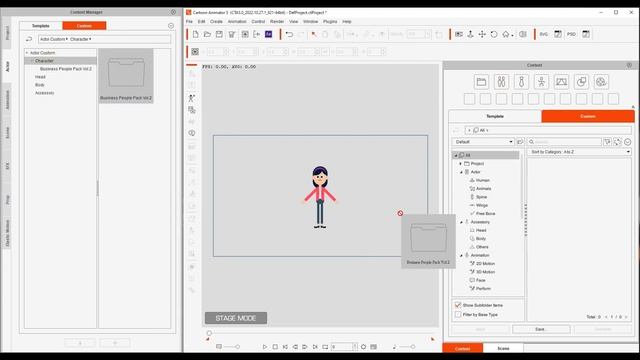Image resolution: width=640 pixels, height=360 pixels.
Task: Click the STAGE MODE button
Action: [236, 318]
